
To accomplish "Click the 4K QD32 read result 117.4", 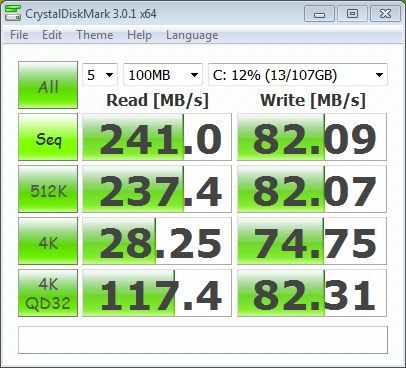I will coord(157,293).
